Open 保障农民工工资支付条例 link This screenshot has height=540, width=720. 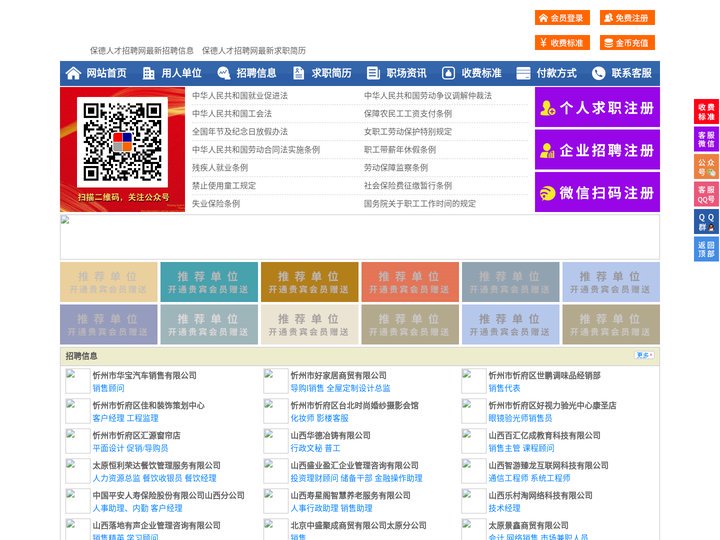408,113
